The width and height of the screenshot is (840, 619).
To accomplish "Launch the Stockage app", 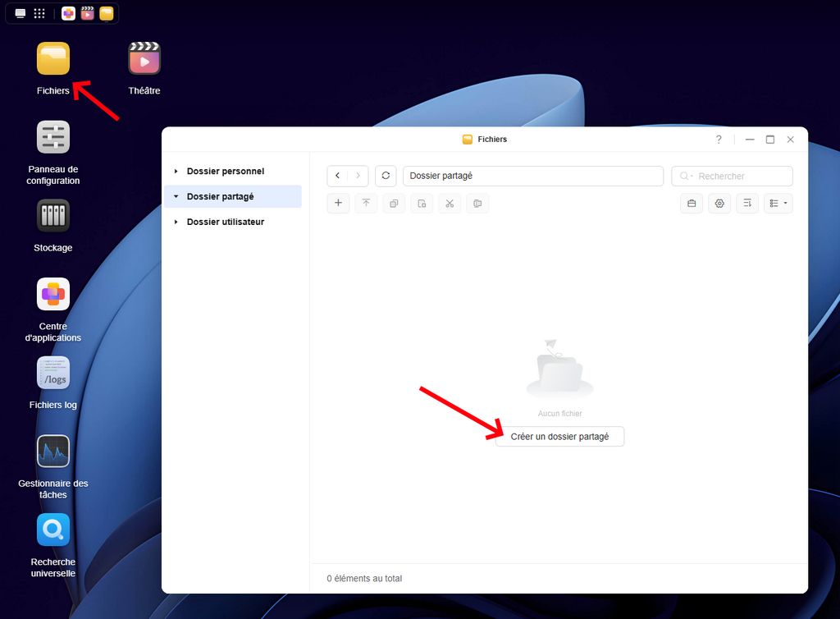I will [53, 216].
